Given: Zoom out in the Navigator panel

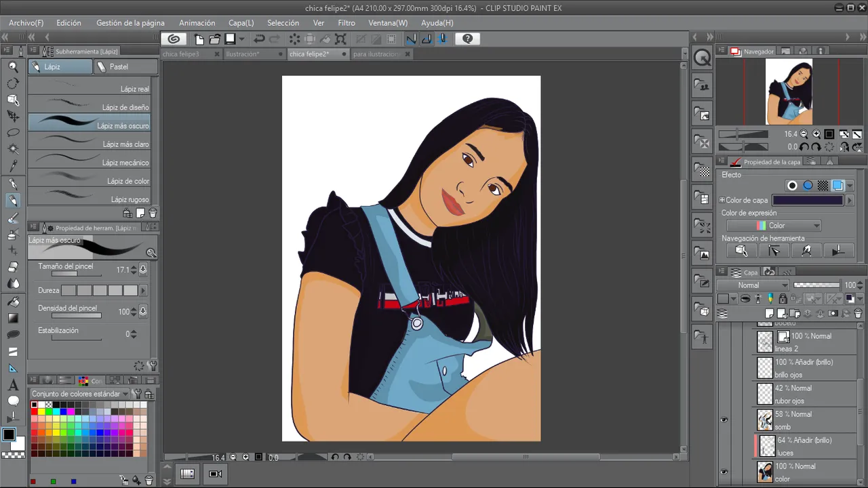Looking at the screenshot, I should point(804,134).
